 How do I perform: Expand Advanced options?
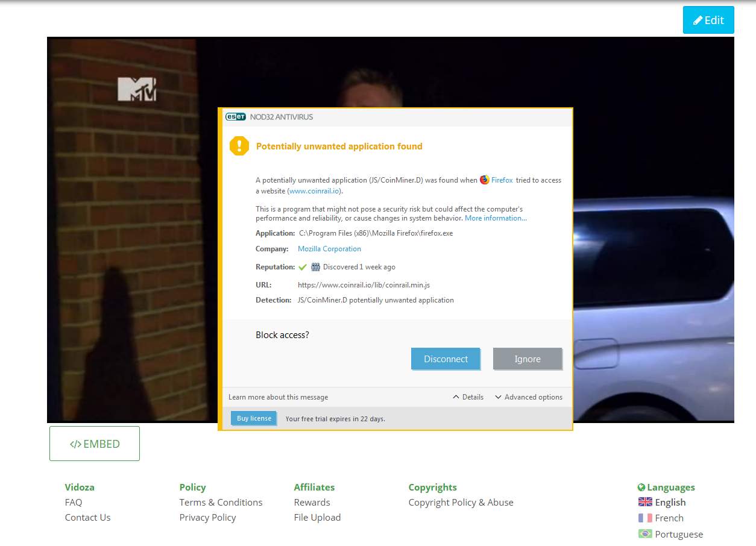tap(529, 397)
